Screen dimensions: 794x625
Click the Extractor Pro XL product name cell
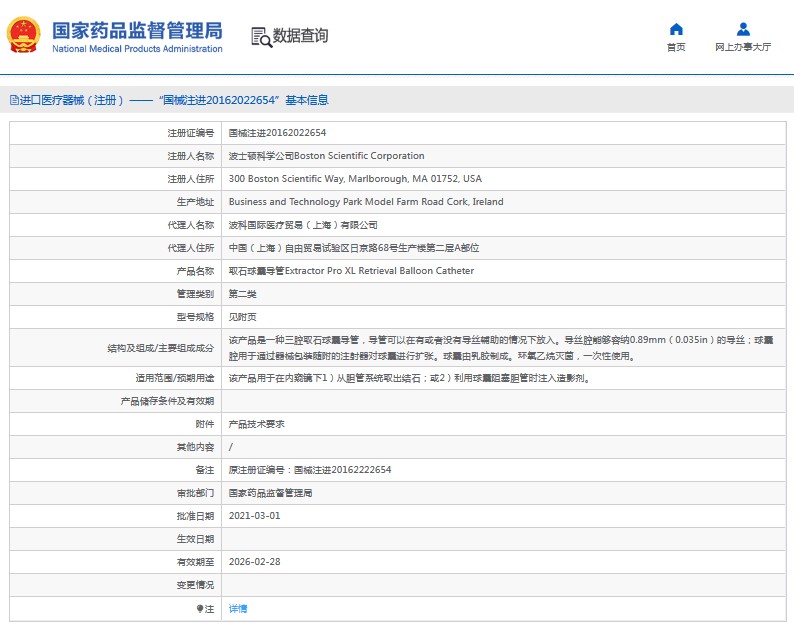(351, 271)
